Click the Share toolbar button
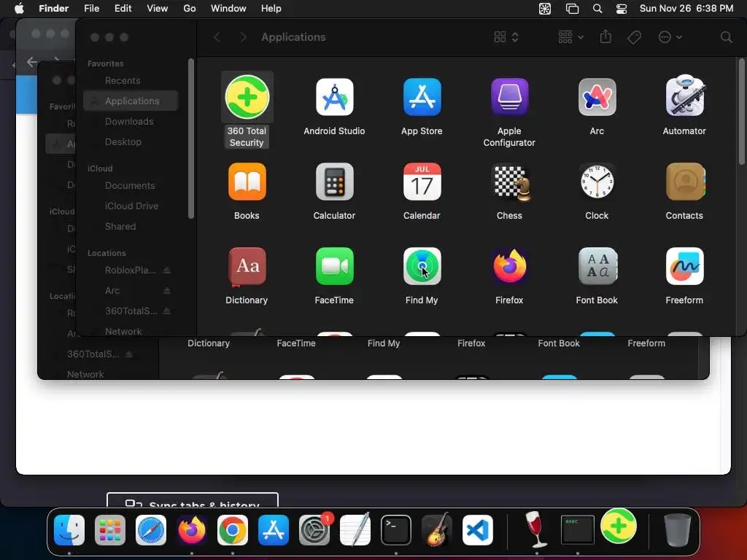747x560 pixels. pyautogui.click(x=605, y=36)
